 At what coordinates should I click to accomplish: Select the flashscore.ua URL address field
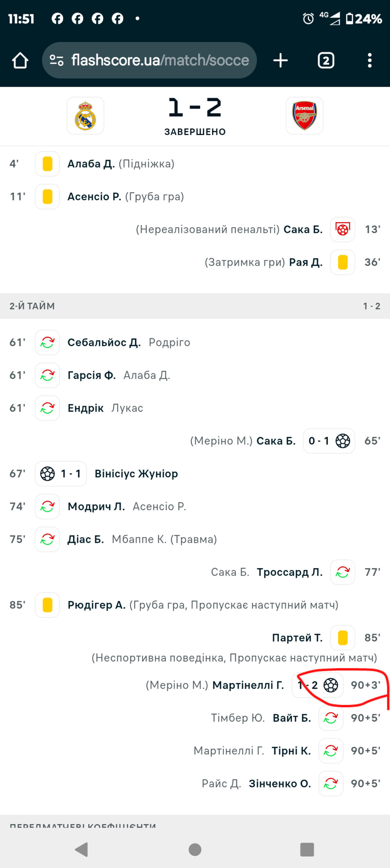pyautogui.click(x=149, y=60)
